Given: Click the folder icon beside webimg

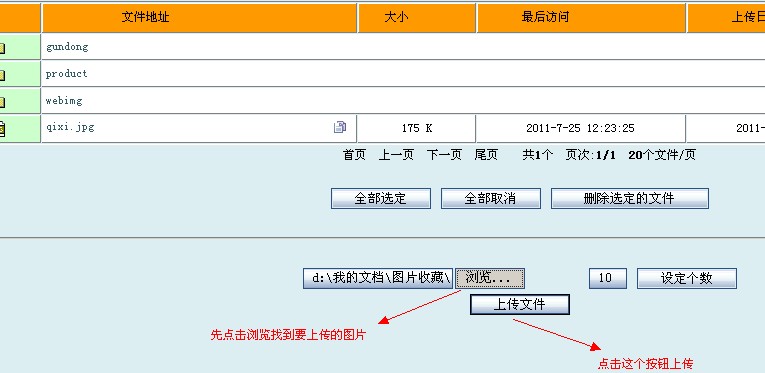Looking at the screenshot, I should (x=2, y=102).
